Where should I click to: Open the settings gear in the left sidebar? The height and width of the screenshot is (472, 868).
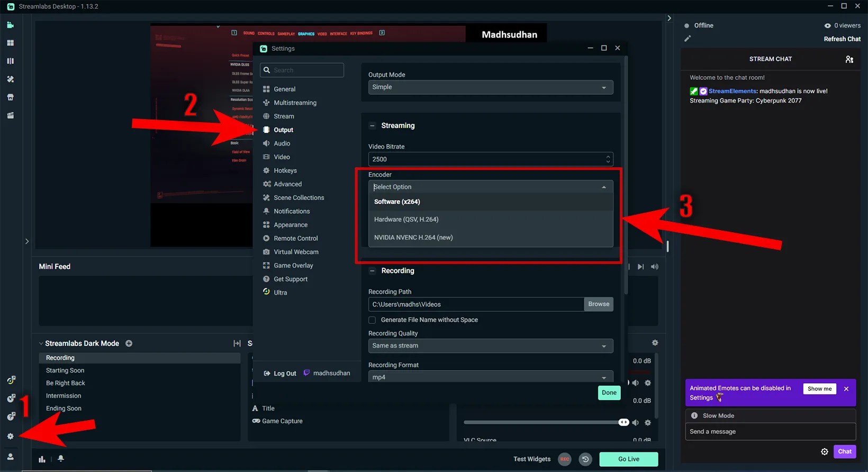10,437
